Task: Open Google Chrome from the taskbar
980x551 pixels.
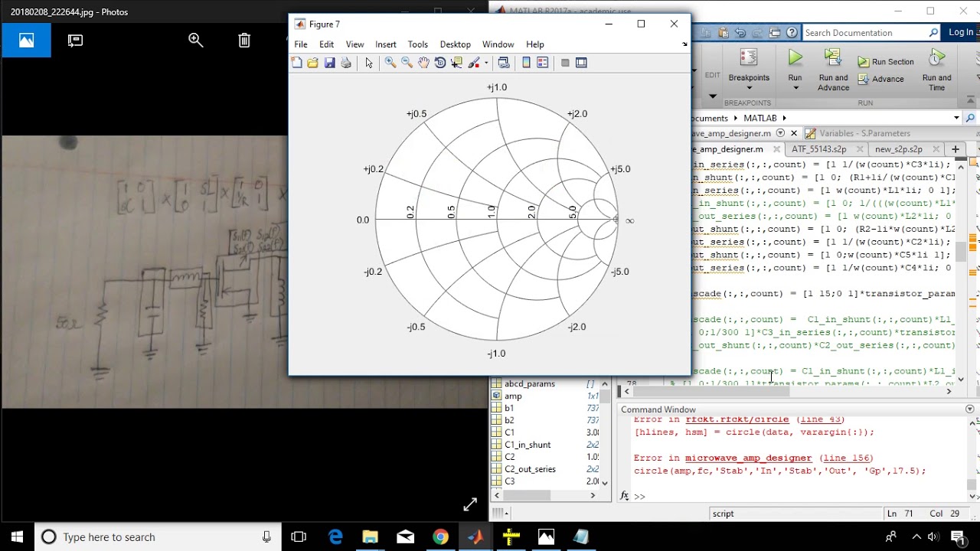Action: 440,537
